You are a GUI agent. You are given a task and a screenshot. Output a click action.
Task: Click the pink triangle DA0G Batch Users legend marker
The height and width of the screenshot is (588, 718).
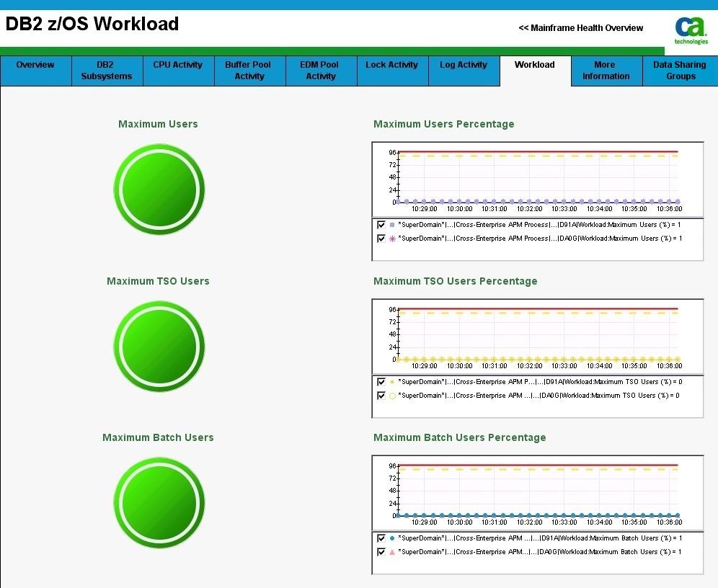pos(392,552)
